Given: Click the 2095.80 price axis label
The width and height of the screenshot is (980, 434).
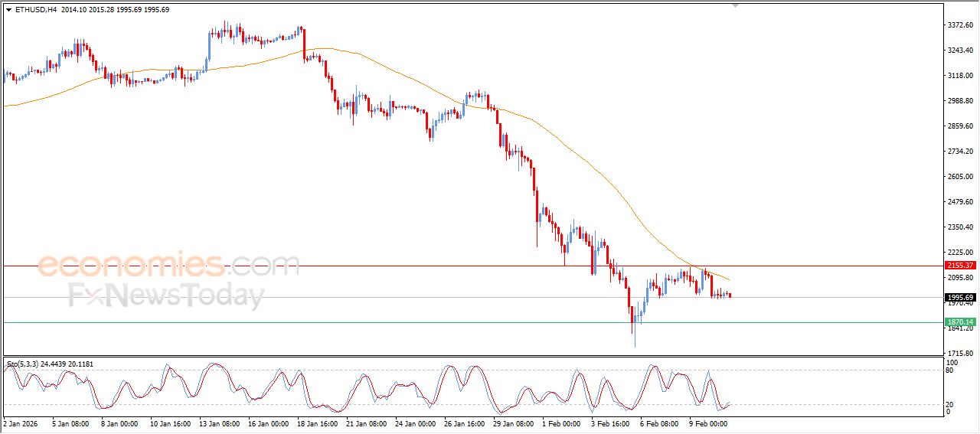Looking at the screenshot, I should [959, 278].
